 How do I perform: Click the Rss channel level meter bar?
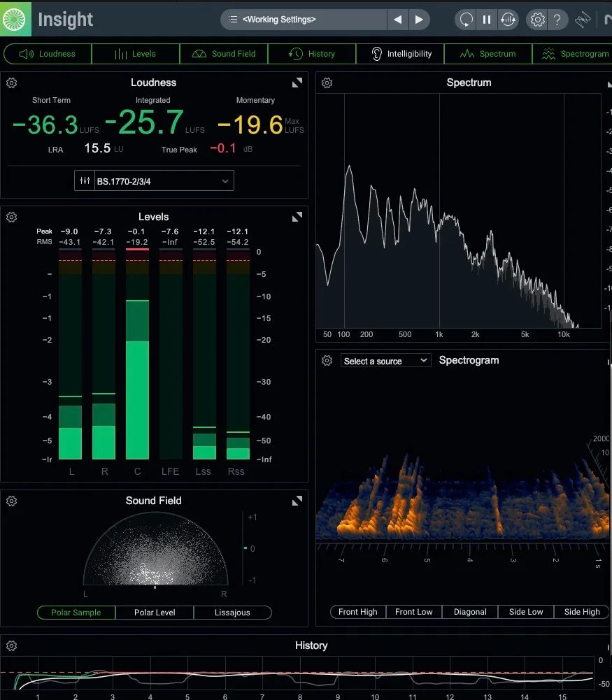[x=238, y=354]
